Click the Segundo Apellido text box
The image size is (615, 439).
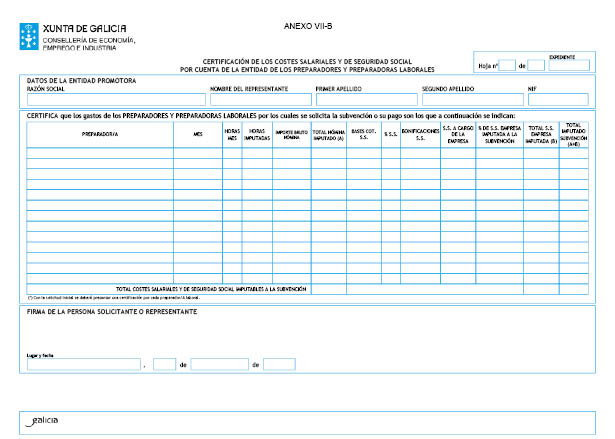(x=471, y=99)
